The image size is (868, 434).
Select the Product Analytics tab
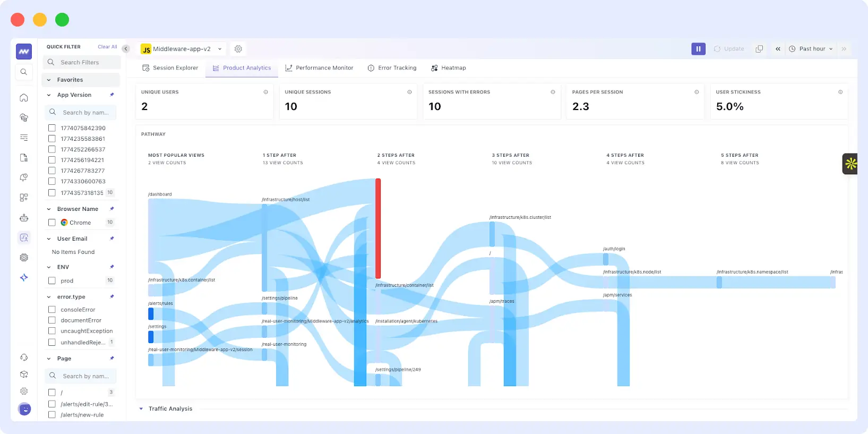[x=242, y=68]
